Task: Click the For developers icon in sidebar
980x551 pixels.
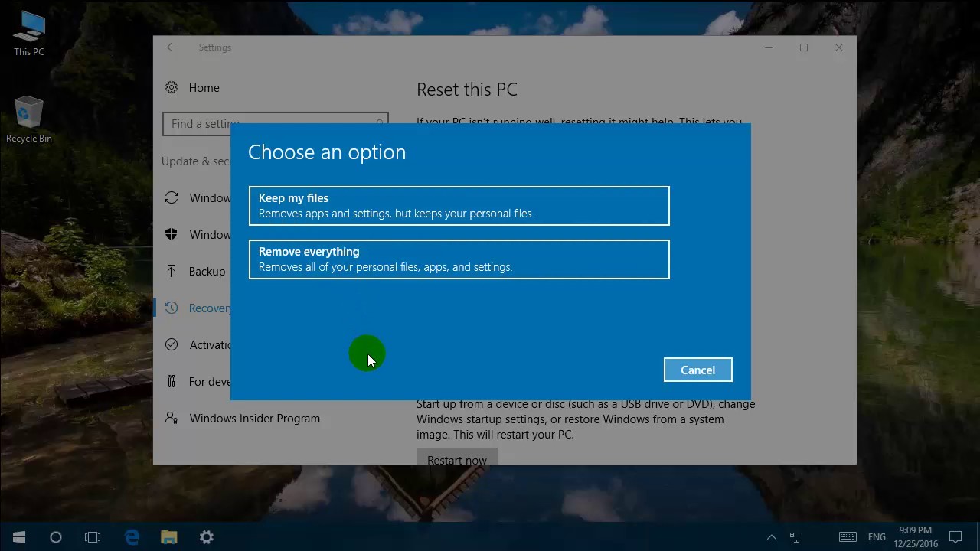Action: [171, 381]
